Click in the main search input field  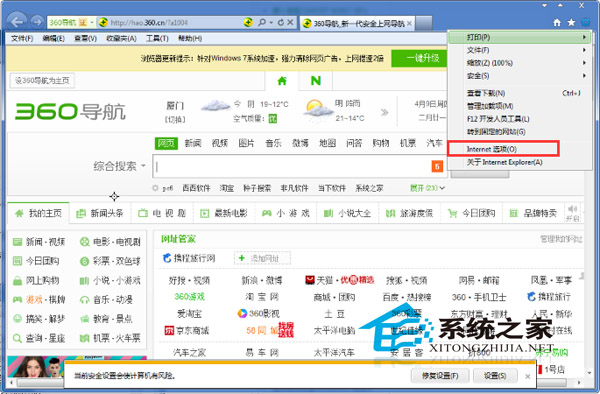293,166
